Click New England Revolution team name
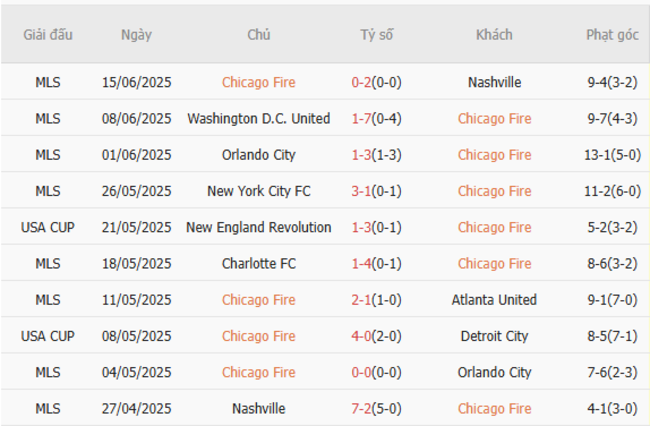650x426 pixels. [x=259, y=227]
